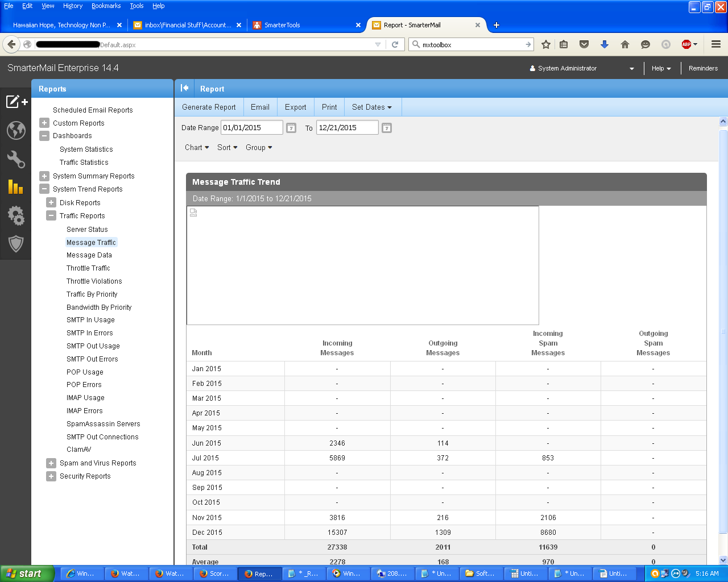The width and height of the screenshot is (728, 582).
Task: Switch to the SmarterTools tab
Action: (x=307, y=25)
